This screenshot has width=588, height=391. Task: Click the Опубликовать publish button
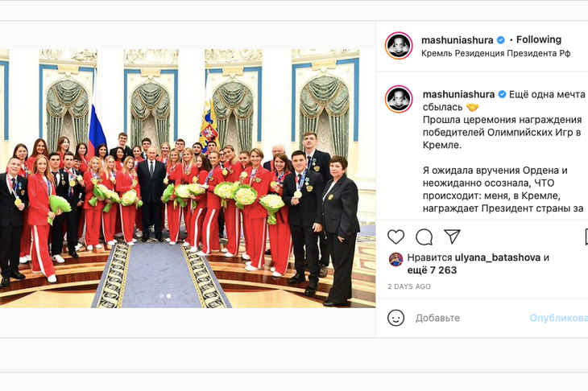(559, 318)
